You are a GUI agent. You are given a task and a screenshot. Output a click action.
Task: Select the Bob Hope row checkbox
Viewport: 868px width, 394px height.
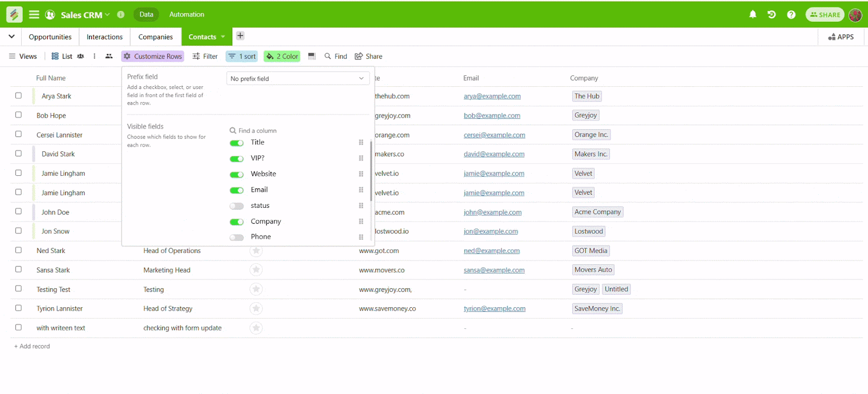click(18, 115)
